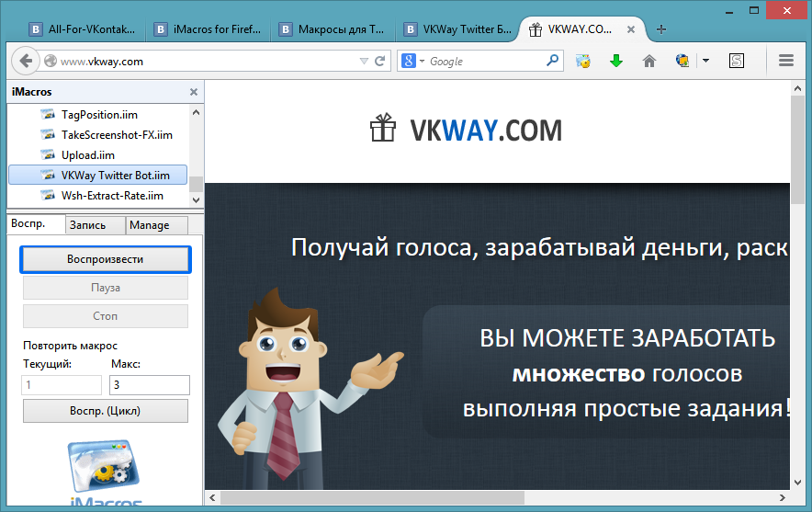
Task: Open the downloads green arrow icon
Action: click(x=615, y=62)
